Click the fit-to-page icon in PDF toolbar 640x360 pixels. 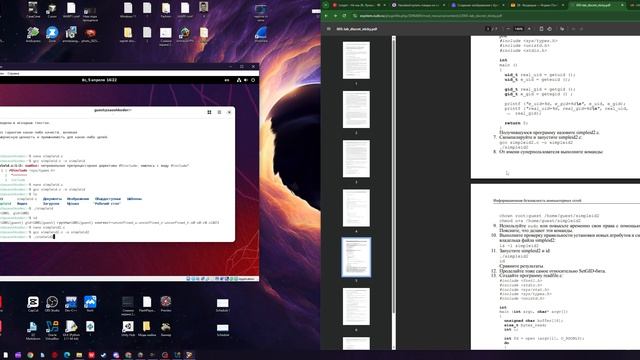point(541,29)
